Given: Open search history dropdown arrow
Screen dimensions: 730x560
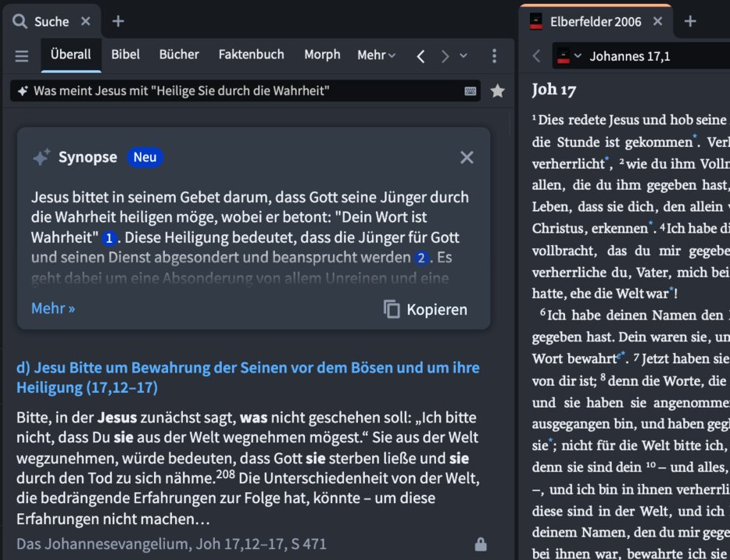Looking at the screenshot, I should (x=463, y=55).
